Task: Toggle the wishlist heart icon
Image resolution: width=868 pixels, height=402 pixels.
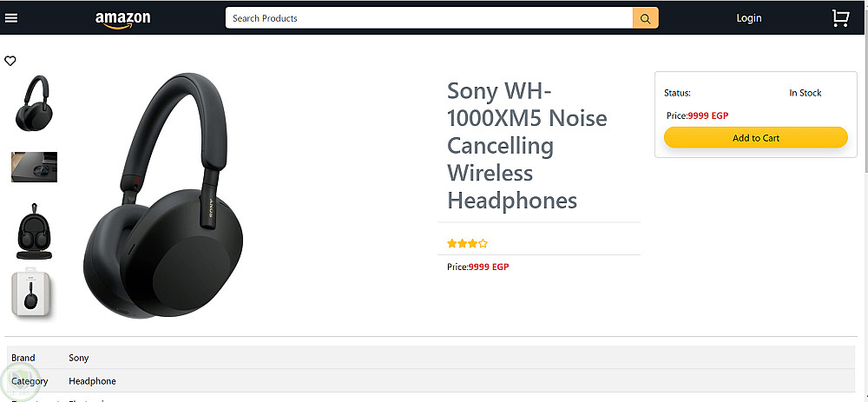Action: (x=10, y=61)
